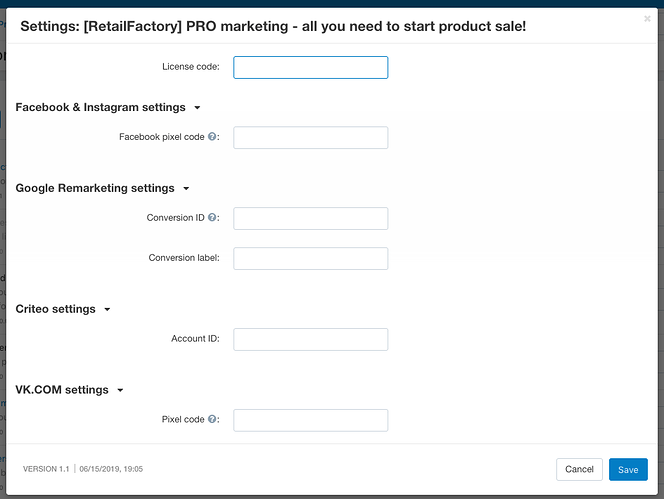Click the VK Pixel code help icon
664x499 pixels.
coord(212,419)
